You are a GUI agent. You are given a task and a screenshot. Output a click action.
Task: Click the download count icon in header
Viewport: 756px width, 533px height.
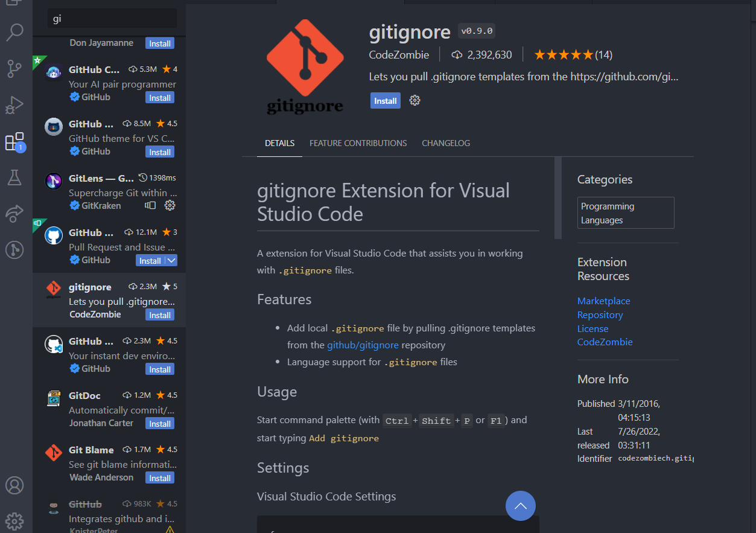(x=457, y=55)
